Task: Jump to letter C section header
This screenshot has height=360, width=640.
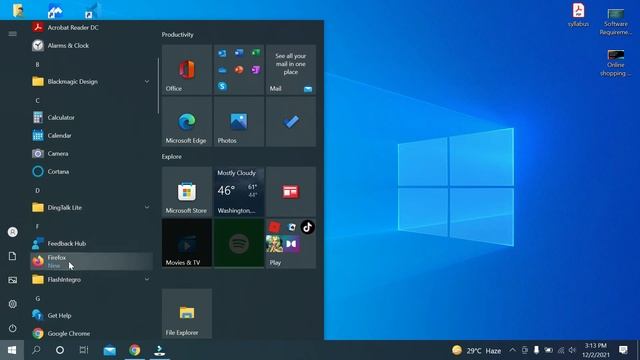Action: [37, 100]
